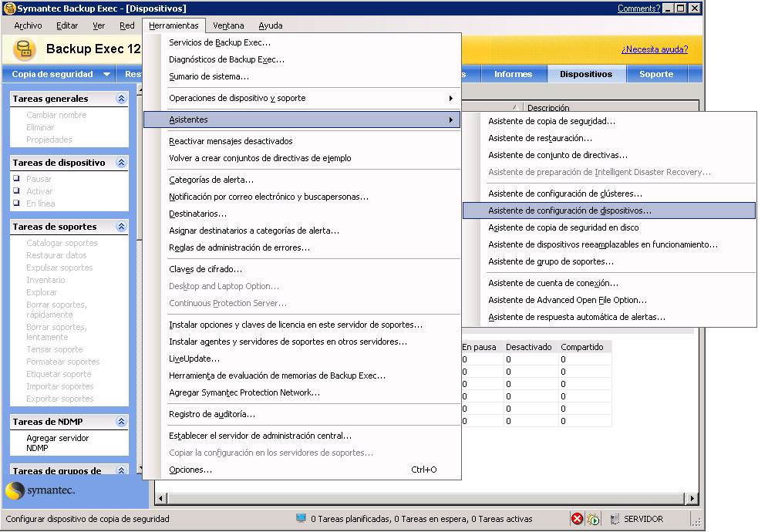Open Asistente de Advanced Open File Option
Image resolution: width=758 pixels, height=532 pixels.
pos(609,300)
